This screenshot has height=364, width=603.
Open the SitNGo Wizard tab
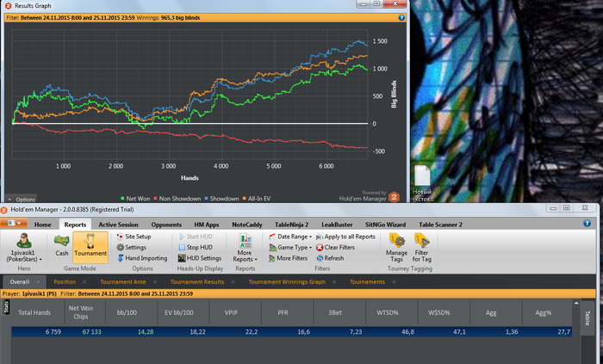385,225
